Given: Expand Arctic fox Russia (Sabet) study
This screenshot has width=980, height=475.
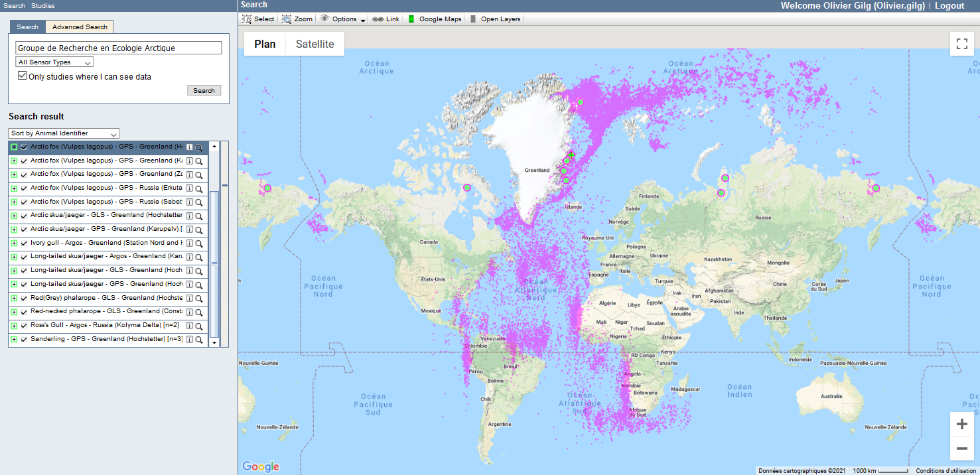Looking at the screenshot, I should tap(14, 202).
